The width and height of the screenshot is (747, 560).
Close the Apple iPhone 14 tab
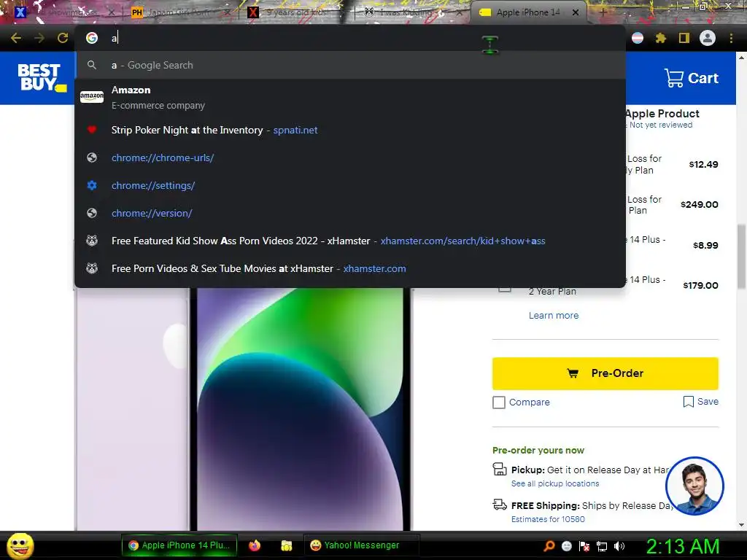tap(576, 12)
